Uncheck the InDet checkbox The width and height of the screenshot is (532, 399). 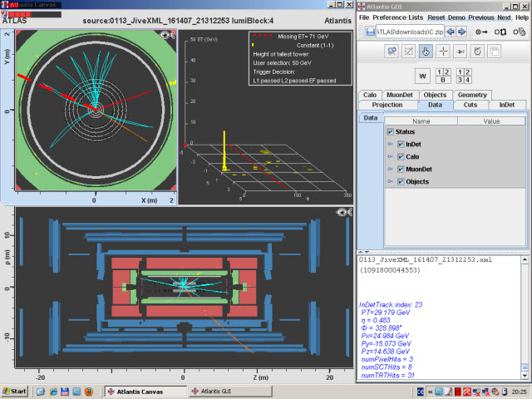401,144
